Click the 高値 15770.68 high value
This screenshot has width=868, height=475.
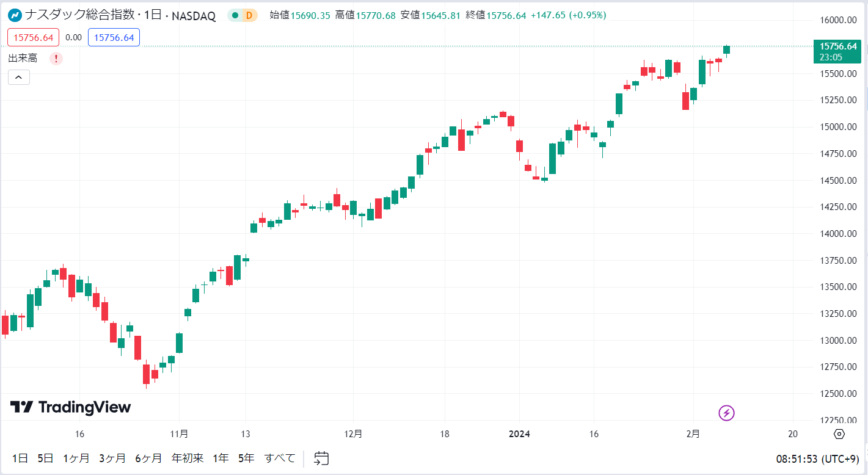click(365, 15)
